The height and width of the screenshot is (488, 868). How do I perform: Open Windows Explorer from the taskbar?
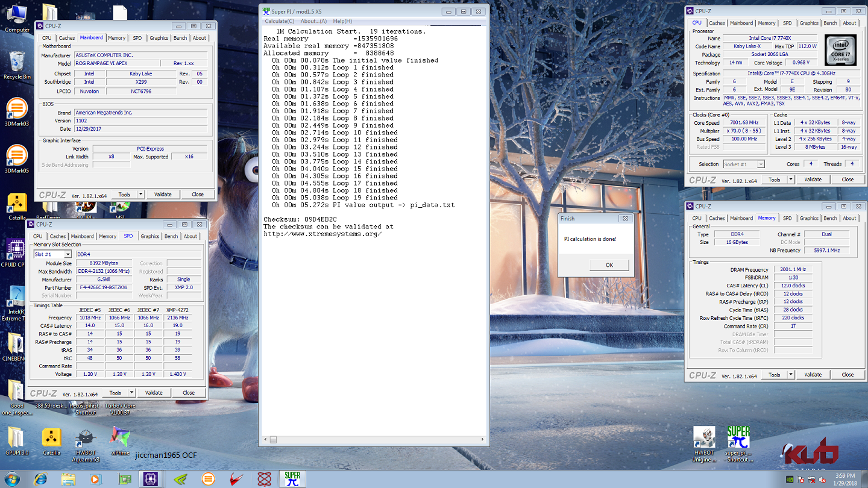(x=69, y=480)
